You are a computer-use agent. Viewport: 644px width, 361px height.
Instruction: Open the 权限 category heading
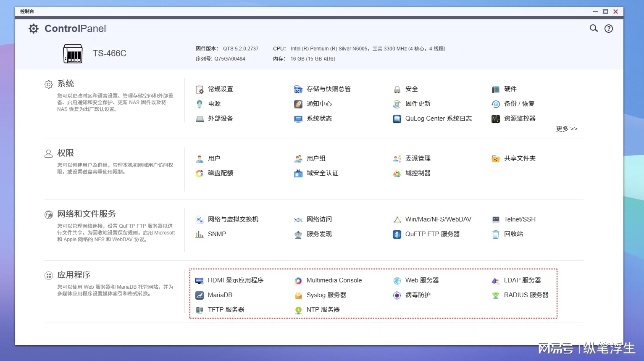coord(66,153)
